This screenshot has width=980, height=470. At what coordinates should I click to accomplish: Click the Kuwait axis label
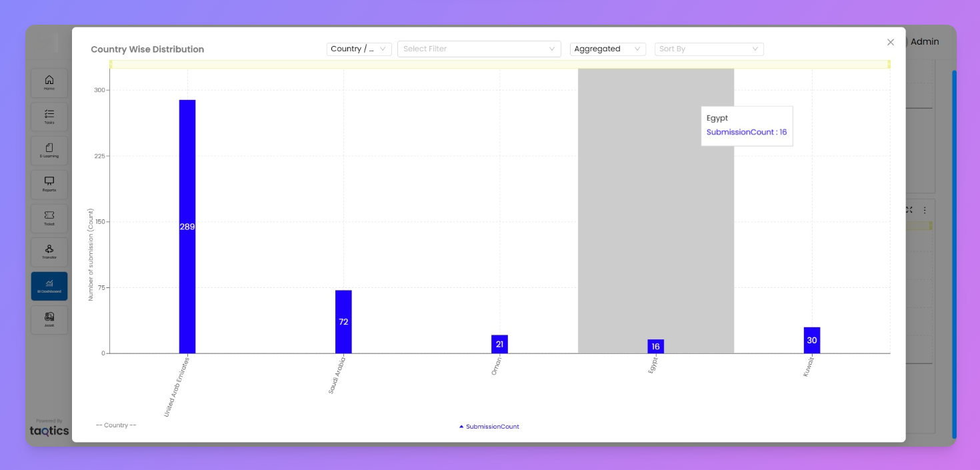coord(809,367)
